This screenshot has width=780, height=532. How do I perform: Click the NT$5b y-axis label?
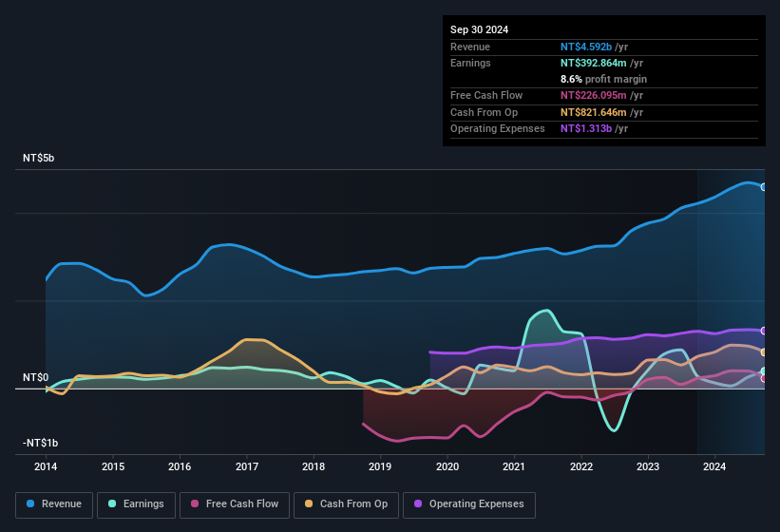point(38,158)
